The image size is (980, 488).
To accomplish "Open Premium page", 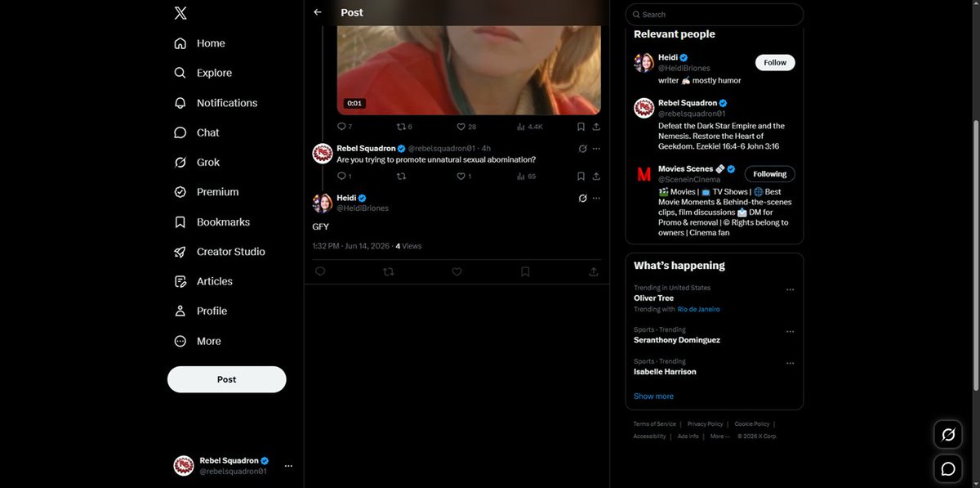I will point(206,192).
